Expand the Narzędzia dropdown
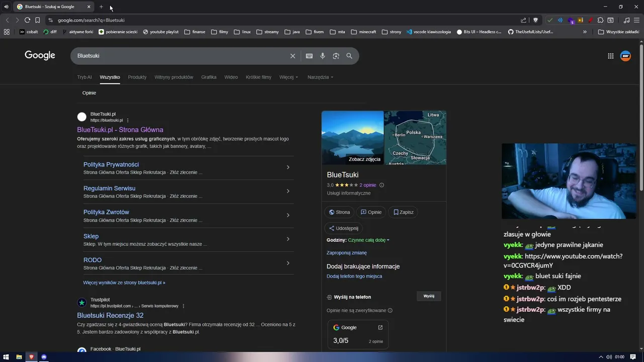644x362 pixels. tap(320, 77)
